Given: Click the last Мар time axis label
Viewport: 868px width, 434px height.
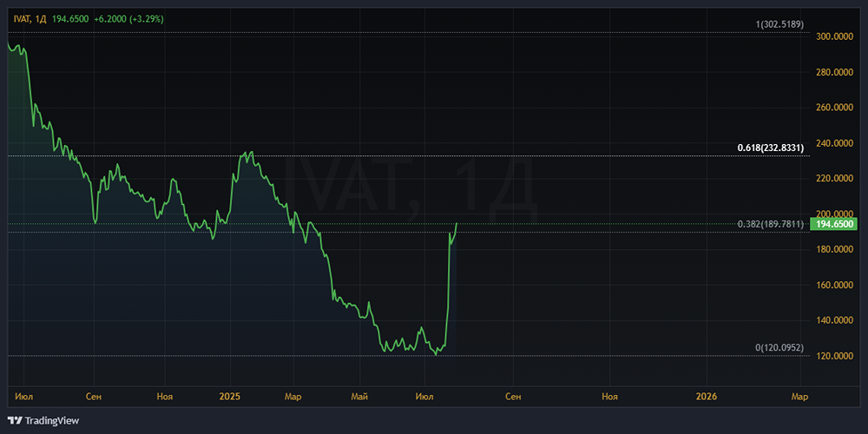Looking at the screenshot, I should pos(800,397).
